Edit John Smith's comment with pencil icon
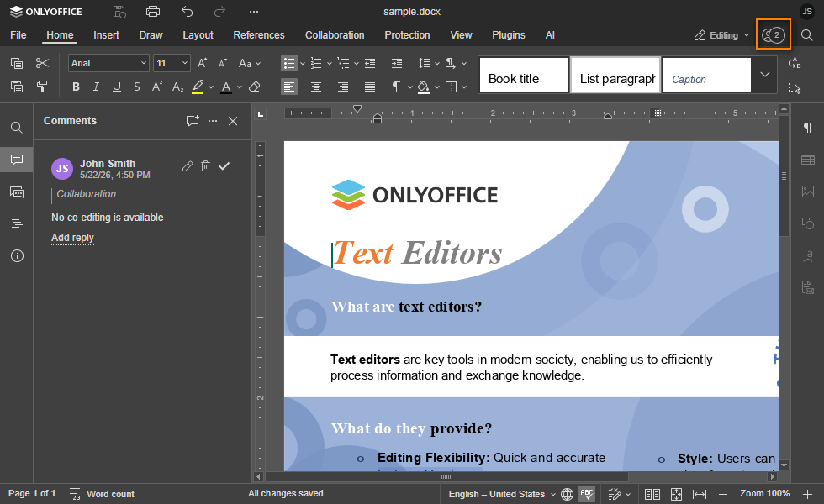Image resolution: width=824 pixels, height=504 pixels. [x=188, y=166]
